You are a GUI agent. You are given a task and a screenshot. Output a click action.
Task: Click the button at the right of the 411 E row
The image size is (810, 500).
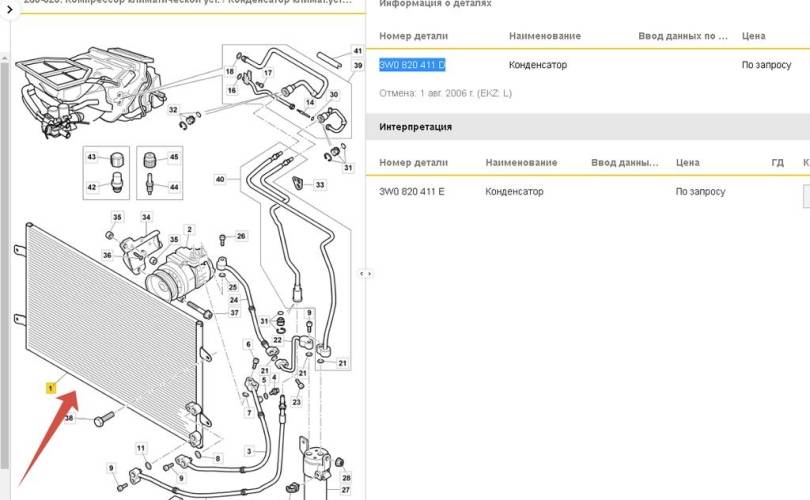tap(806, 192)
